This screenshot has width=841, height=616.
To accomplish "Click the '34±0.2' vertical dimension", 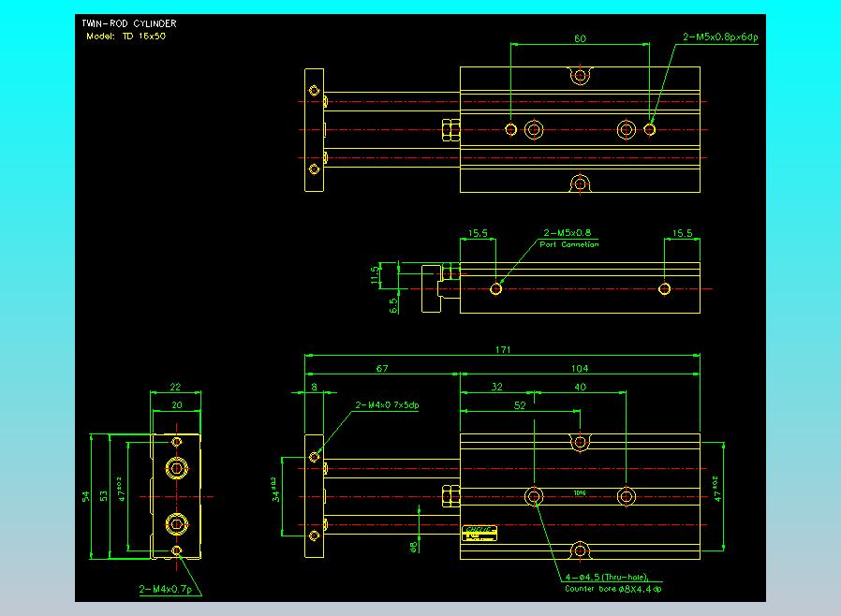I will pos(275,490).
